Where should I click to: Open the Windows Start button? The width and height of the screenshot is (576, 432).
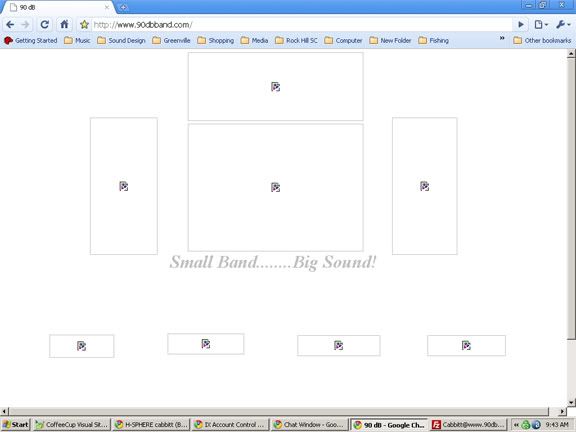[x=15, y=425]
